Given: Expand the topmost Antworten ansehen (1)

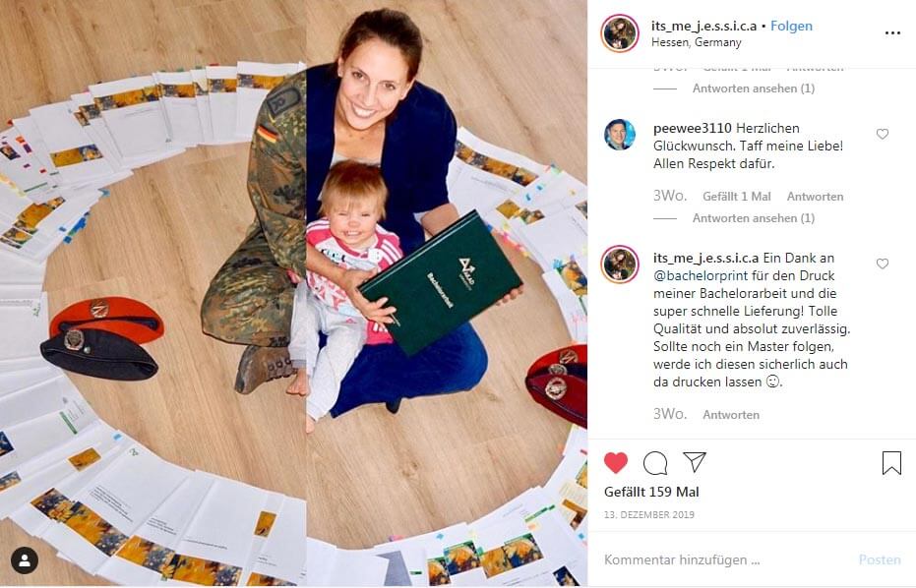Looking at the screenshot, I should coord(753,88).
